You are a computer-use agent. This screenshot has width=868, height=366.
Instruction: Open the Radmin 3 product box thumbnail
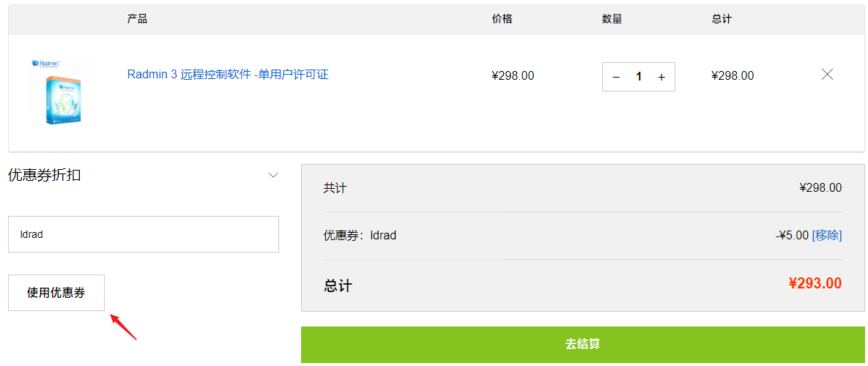tap(63, 91)
